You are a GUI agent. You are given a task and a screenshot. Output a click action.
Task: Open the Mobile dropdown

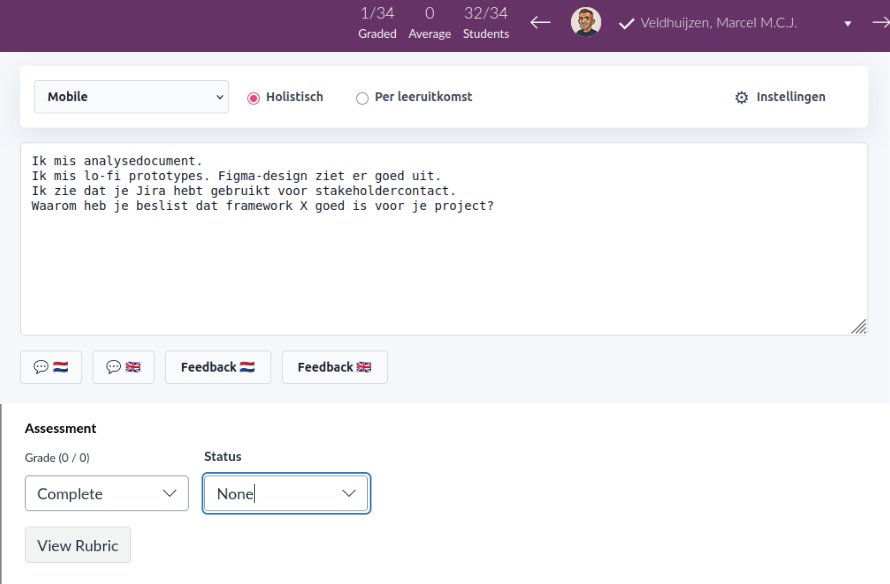131,97
